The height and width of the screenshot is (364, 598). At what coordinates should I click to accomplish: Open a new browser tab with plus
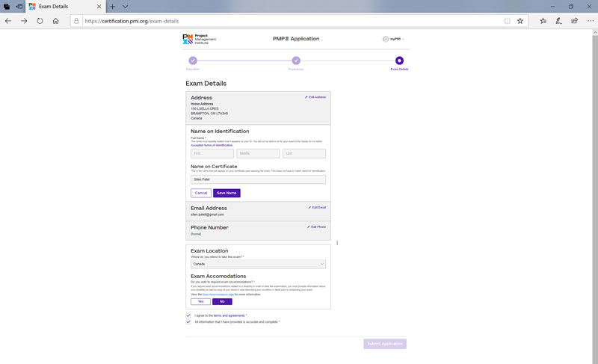(x=113, y=6)
